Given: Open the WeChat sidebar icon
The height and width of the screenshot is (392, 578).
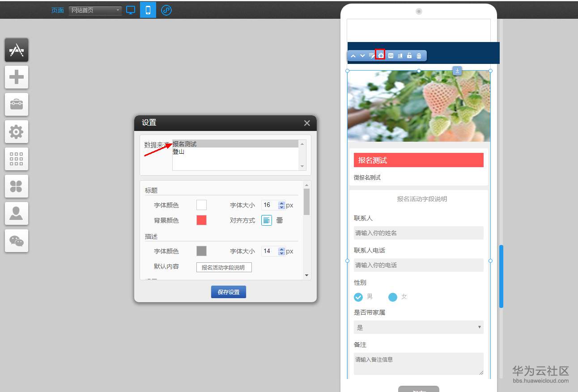Looking at the screenshot, I should [17, 241].
